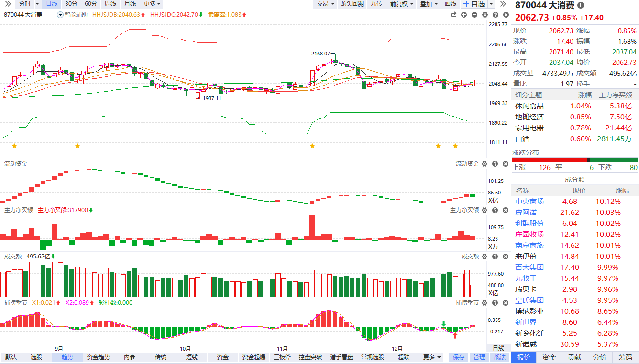The image size is (639, 364).
Task: Open main chart settings gear icon
Action: [x=485, y=15]
